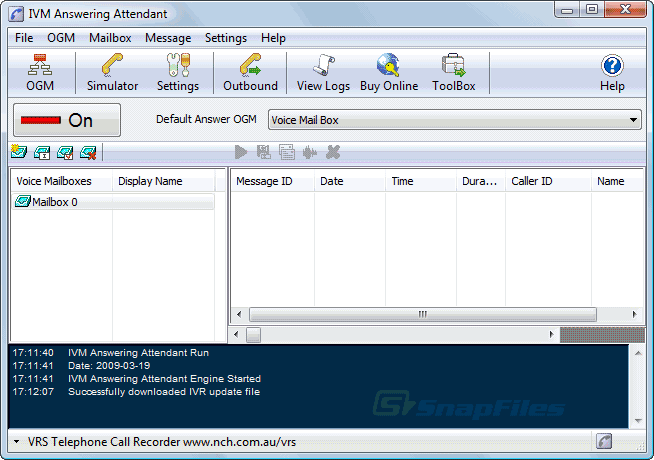The image size is (654, 460).
Task: Sort by Display Name column header
Action: point(164,181)
